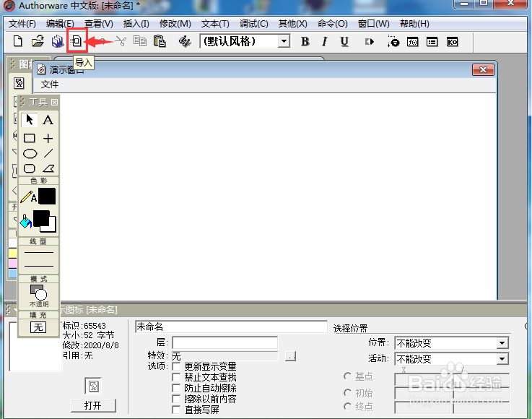Select the Diagonal line tool

click(x=48, y=153)
